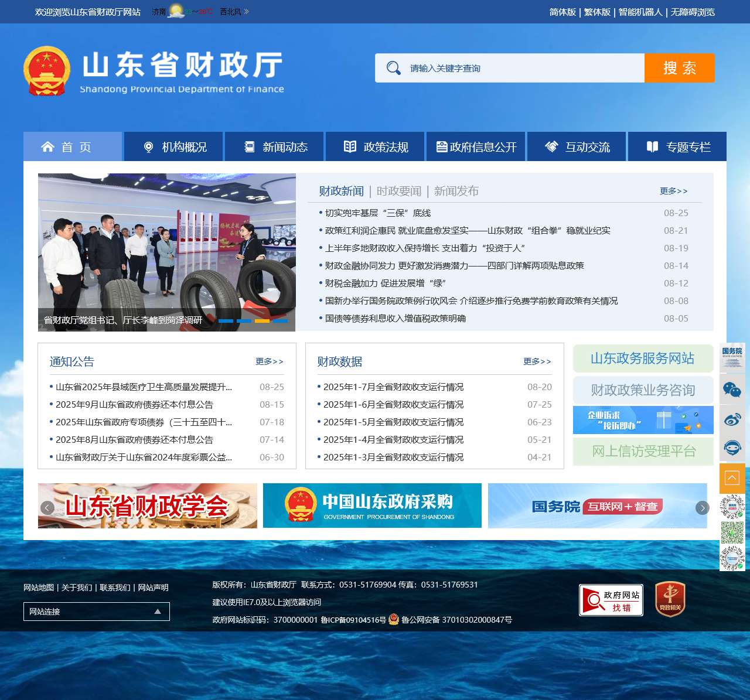750x700 pixels.
Task: Click the WeChat icon in right sidebar
Action: (x=732, y=389)
